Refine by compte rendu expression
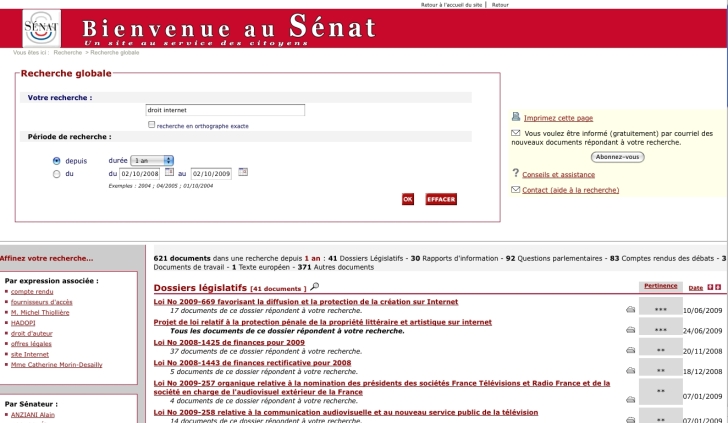The image size is (728, 423). click(x=32, y=292)
